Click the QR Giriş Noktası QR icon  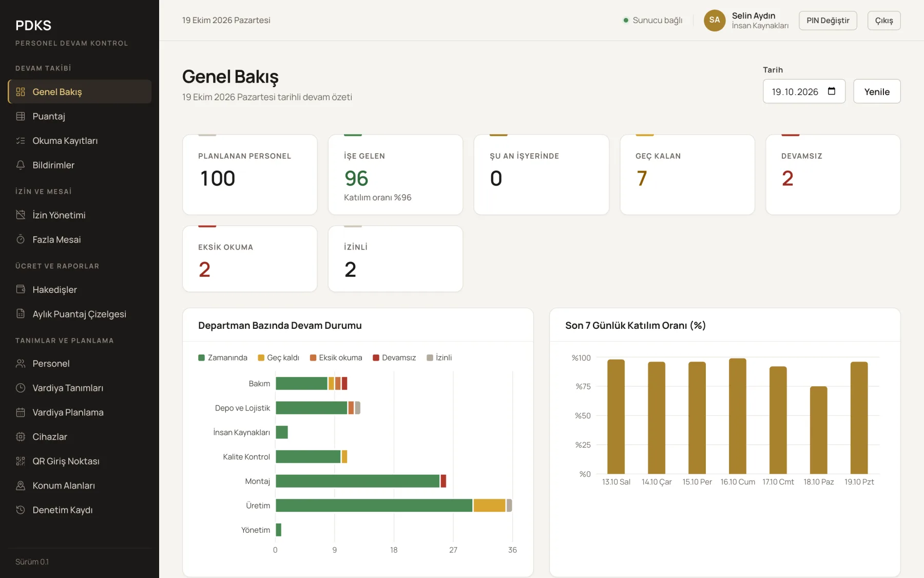[21, 461]
